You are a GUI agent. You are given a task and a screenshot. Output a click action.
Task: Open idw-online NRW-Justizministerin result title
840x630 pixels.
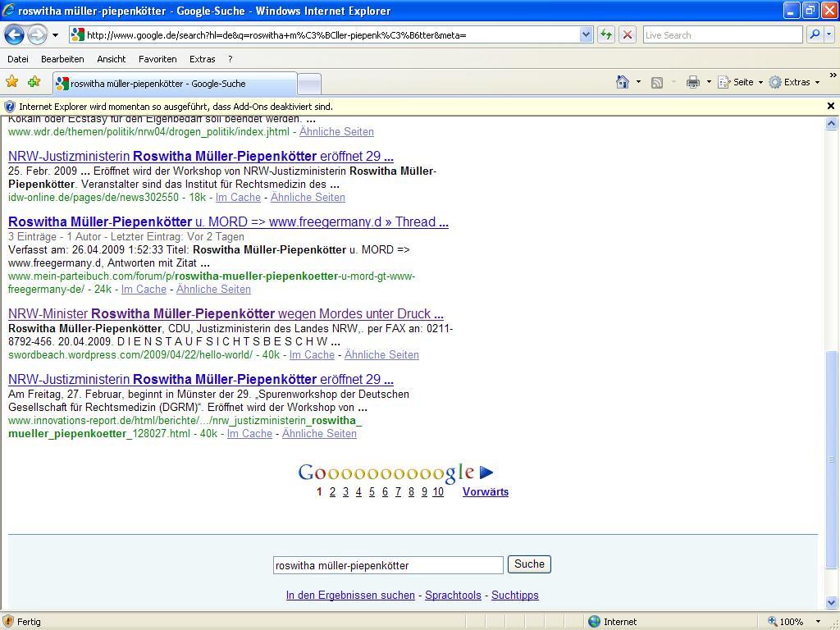pos(201,157)
